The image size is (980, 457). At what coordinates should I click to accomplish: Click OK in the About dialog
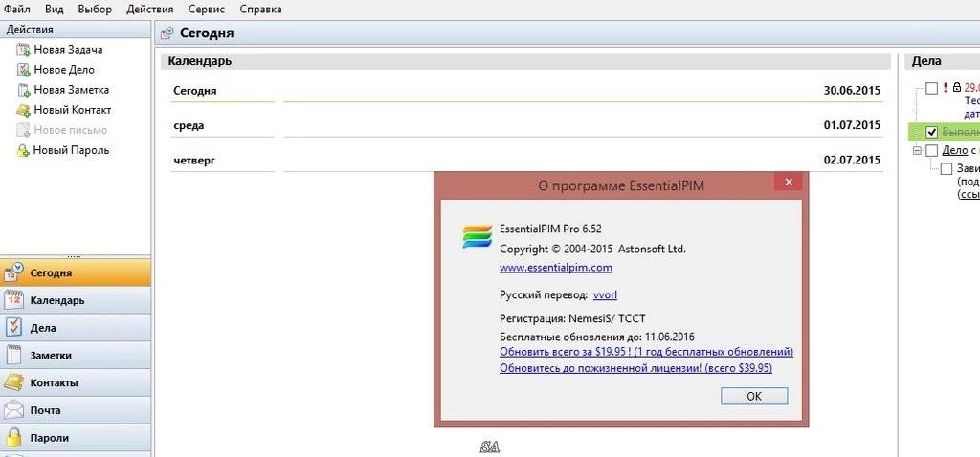pyautogui.click(x=754, y=396)
